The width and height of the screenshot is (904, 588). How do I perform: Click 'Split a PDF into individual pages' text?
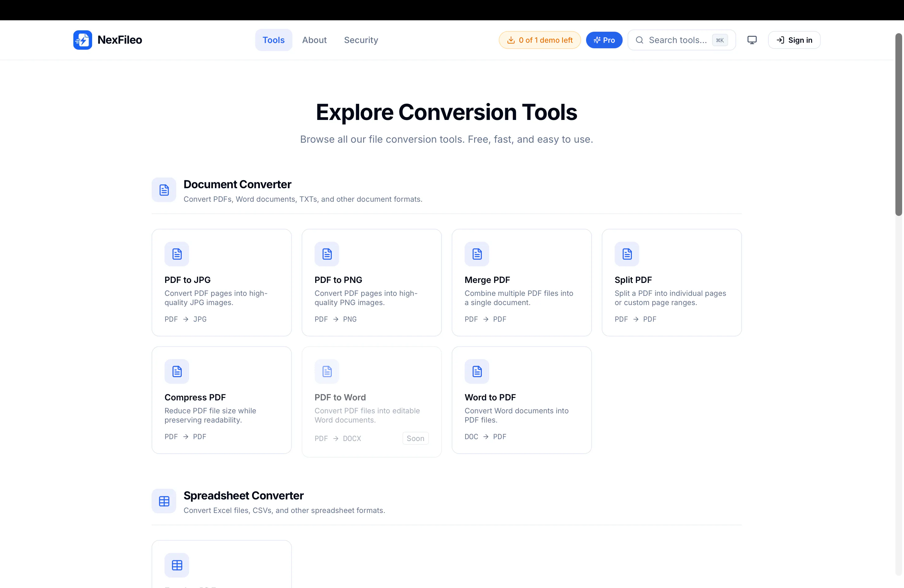pyautogui.click(x=670, y=298)
